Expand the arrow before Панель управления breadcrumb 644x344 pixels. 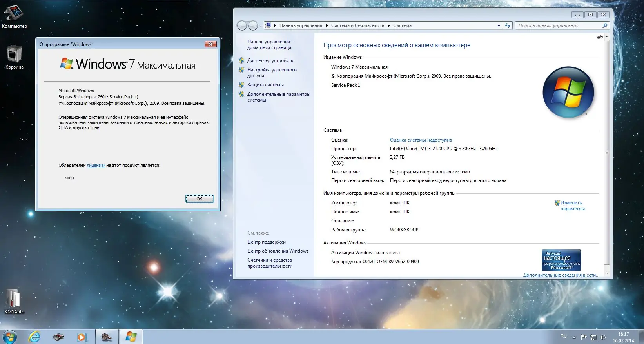275,25
